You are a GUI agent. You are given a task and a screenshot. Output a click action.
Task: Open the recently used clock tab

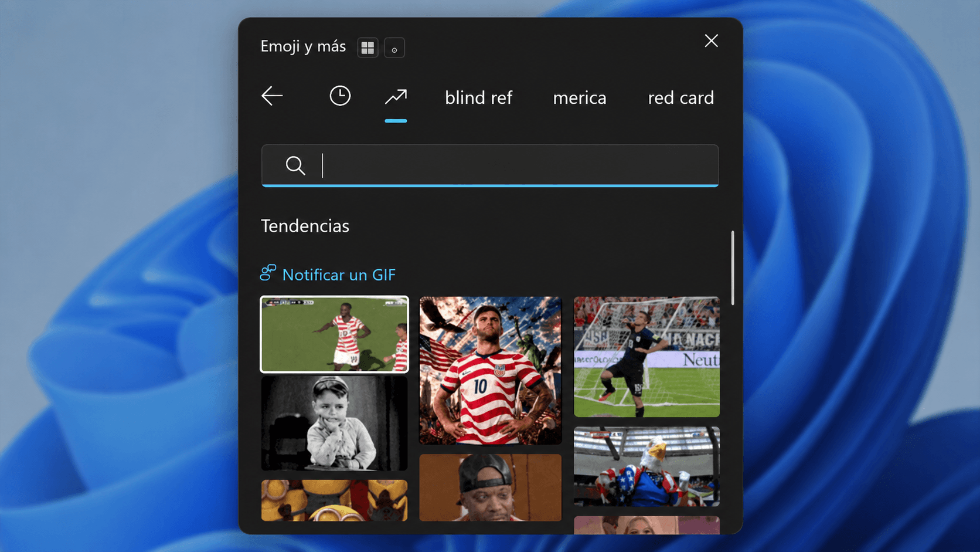(340, 96)
